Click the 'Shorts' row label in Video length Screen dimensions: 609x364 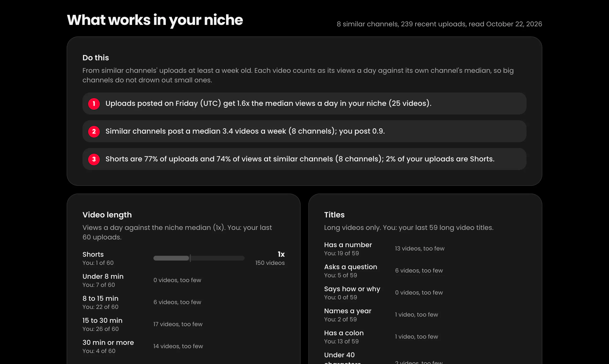click(x=93, y=254)
